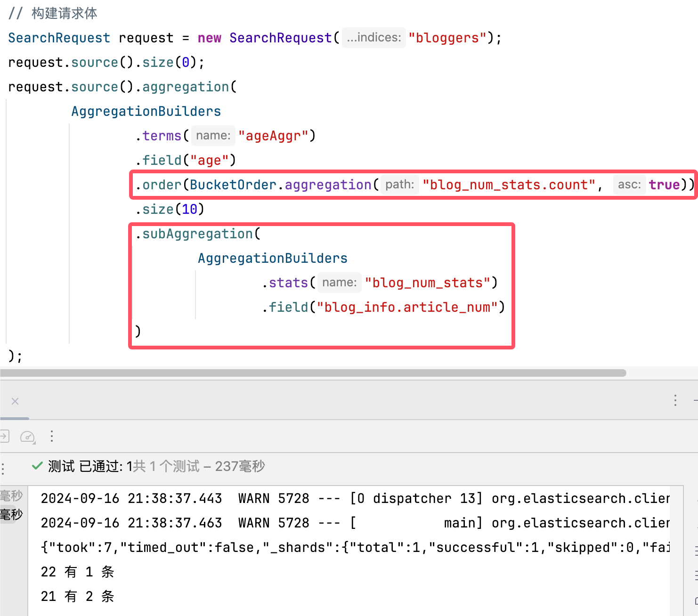Click the true value of asc parameter

click(664, 185)
